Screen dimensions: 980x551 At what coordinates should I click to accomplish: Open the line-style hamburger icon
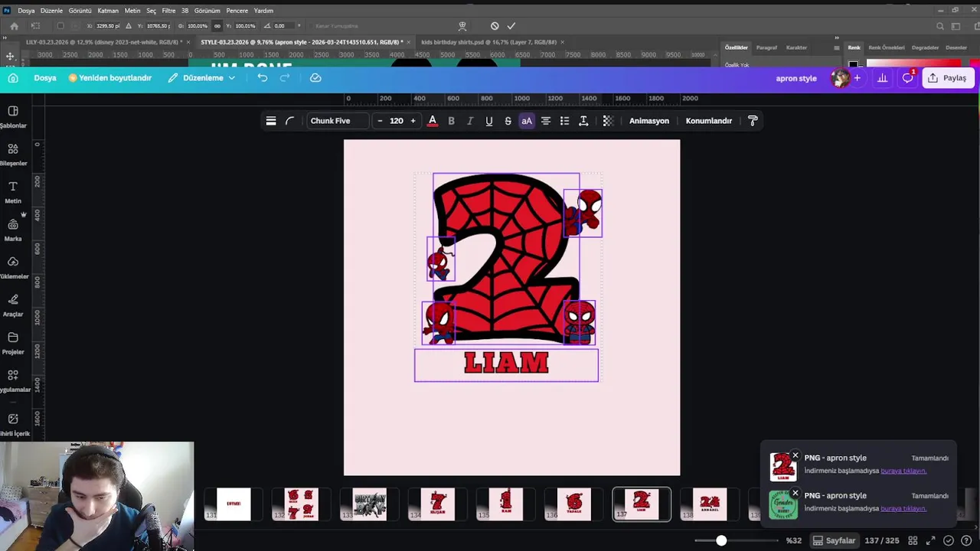click(x=271, y=121)
